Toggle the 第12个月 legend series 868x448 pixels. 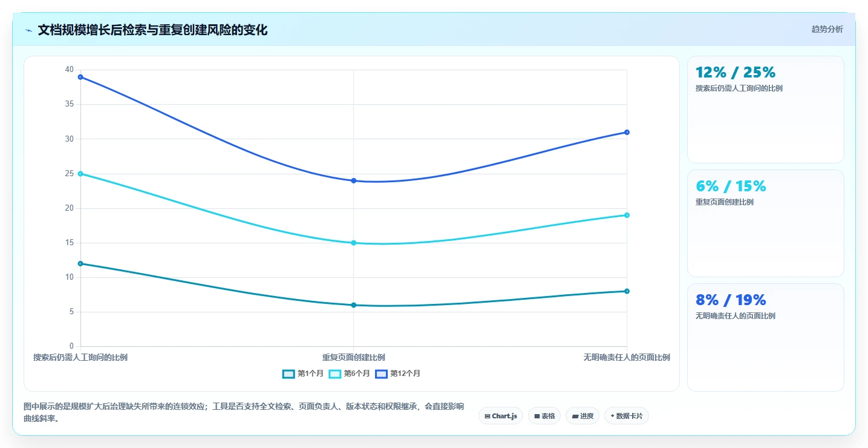pos(397,374)
